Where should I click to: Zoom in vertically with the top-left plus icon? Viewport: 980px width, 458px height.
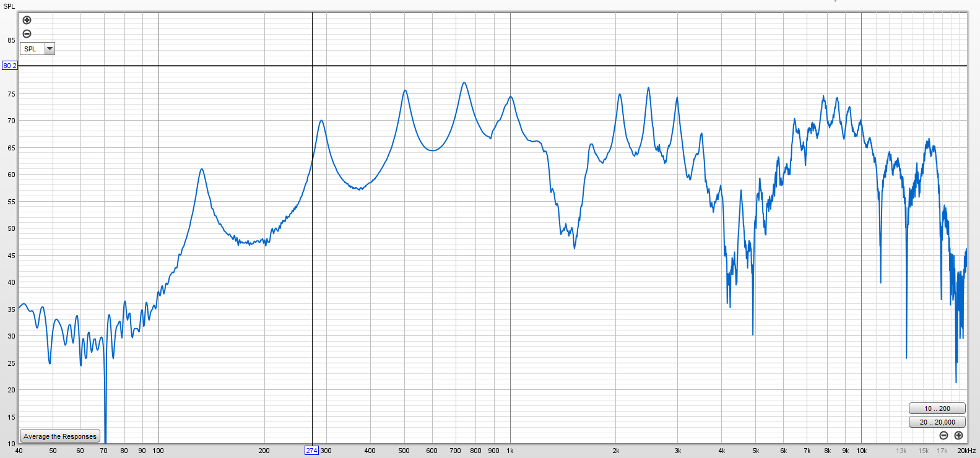(x=27, y=20)
